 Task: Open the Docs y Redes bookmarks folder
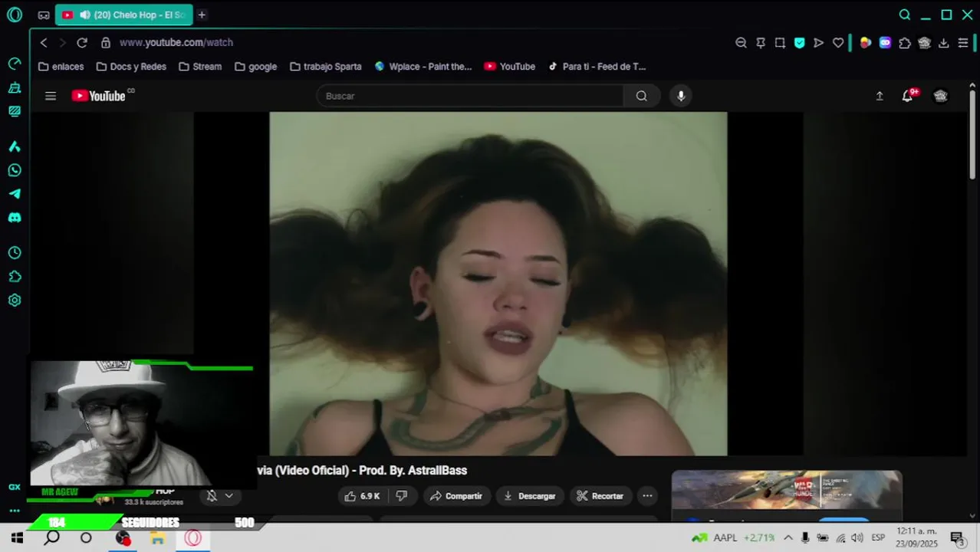coord(131,67)
